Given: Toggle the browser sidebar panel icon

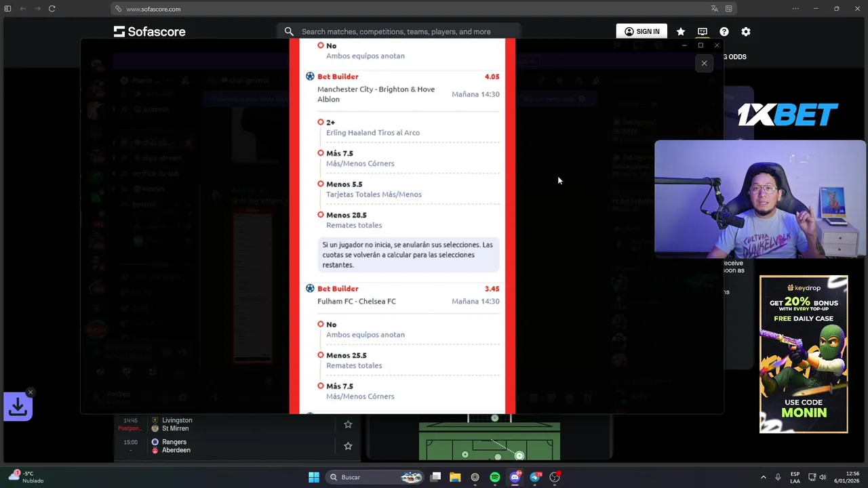Looking at the screenshot, I should pos(7,9).
